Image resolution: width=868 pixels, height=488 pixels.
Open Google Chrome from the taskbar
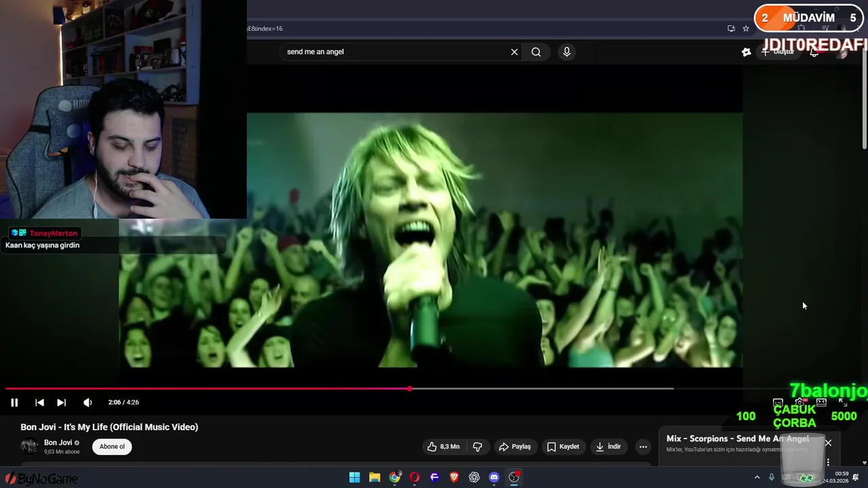coord(395,477)
